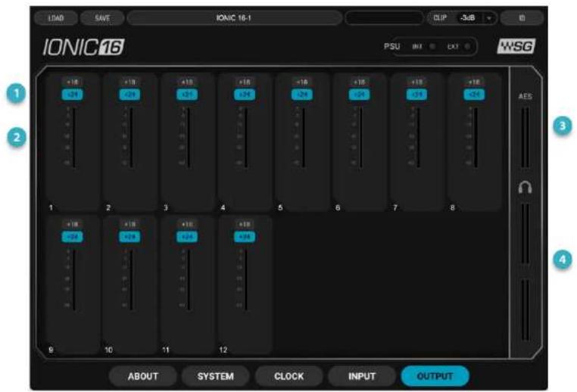Go to the CLOCK tab
Screen dimensions: 577x392
pos(288,376)
